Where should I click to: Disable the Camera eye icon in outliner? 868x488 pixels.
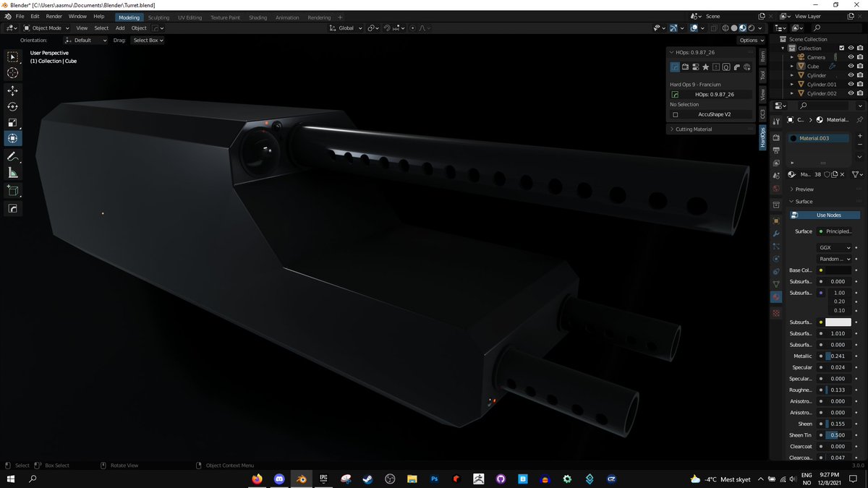click(x=851, y=57)
